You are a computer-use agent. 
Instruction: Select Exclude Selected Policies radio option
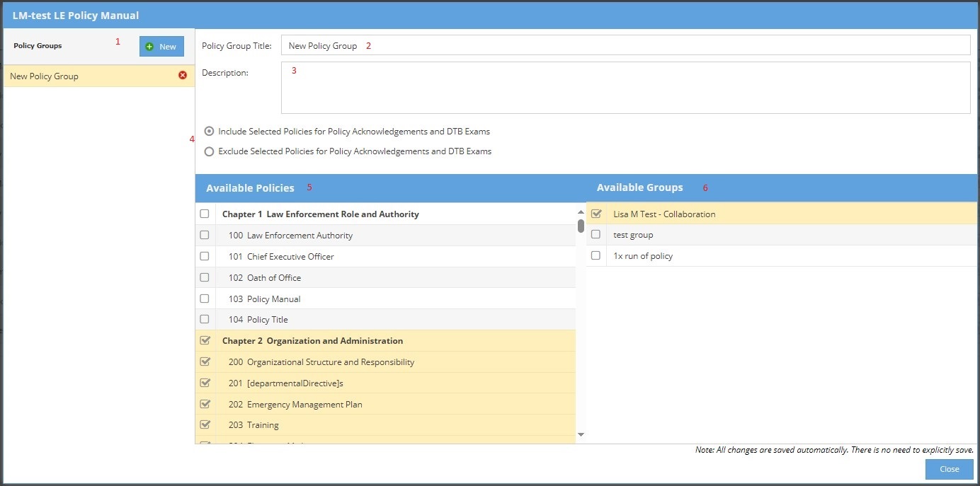click(x=209, y=151)
